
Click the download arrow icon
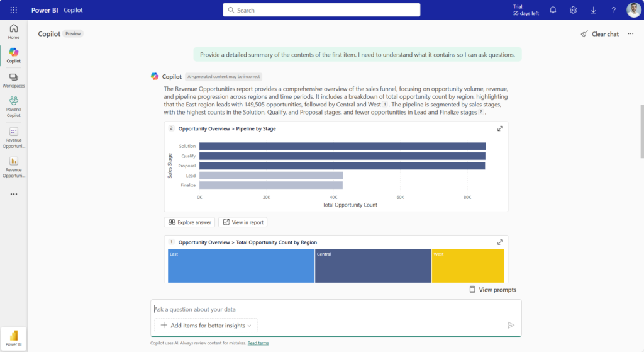(x=594, y=10)
